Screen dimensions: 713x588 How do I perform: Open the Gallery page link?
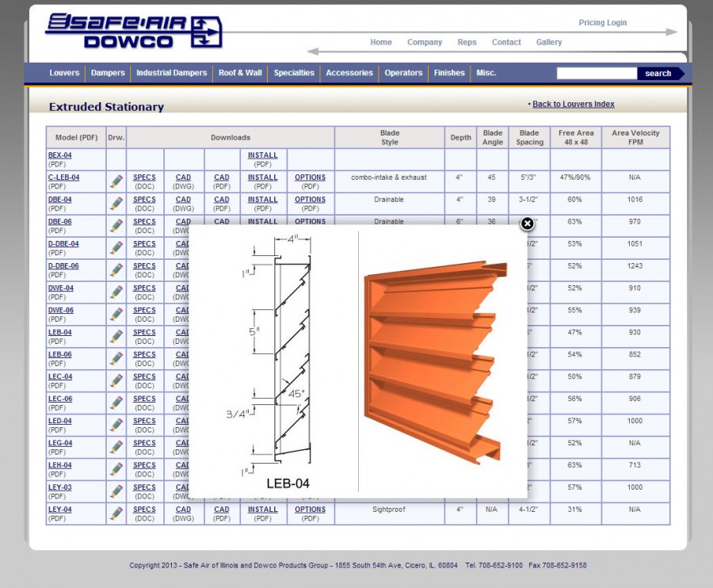[548, 43]
